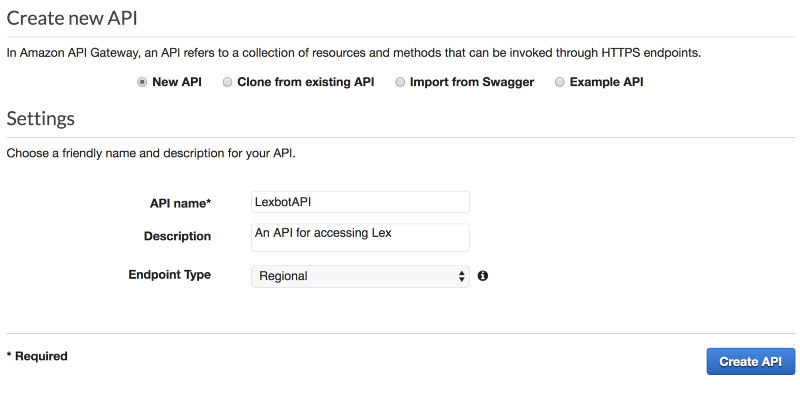Click the "Example API" option label text
This screenshot has width=800, height=397.
tap(607, 82)
